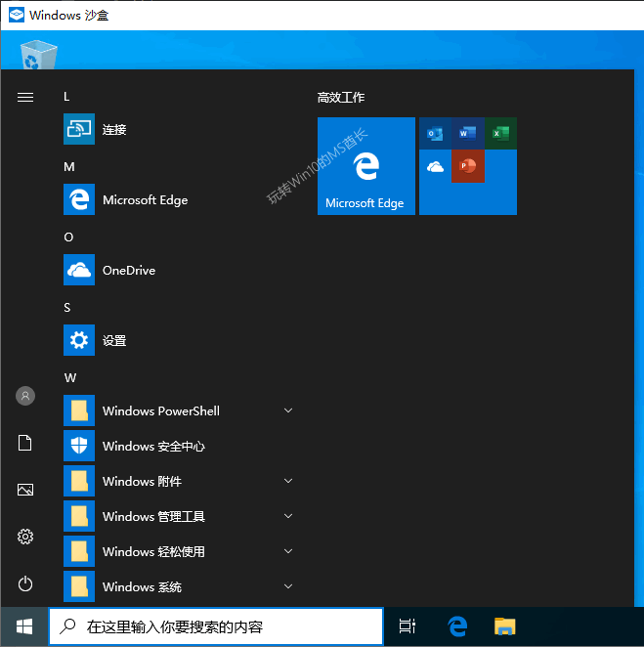Expand the Windows PowerShell folder
This screenshot has height=647, width=644.
pyautogui.click(x=288, y=410)
